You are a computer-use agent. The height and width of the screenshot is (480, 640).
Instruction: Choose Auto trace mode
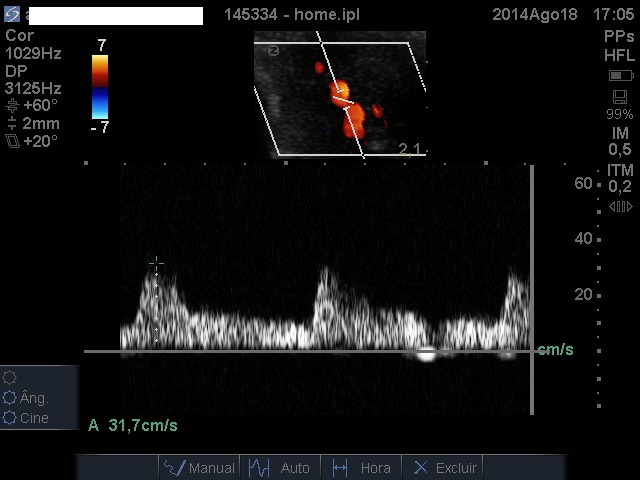coord(279,467)
